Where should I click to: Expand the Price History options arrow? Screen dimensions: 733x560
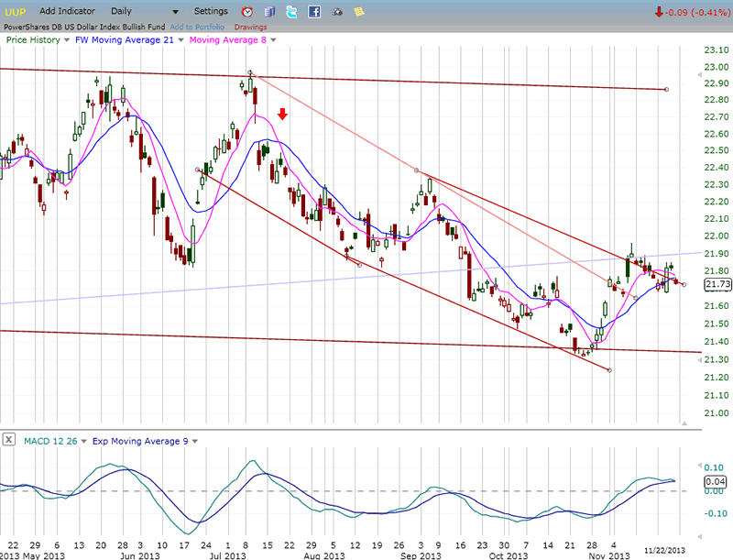(x=67, y=40)
